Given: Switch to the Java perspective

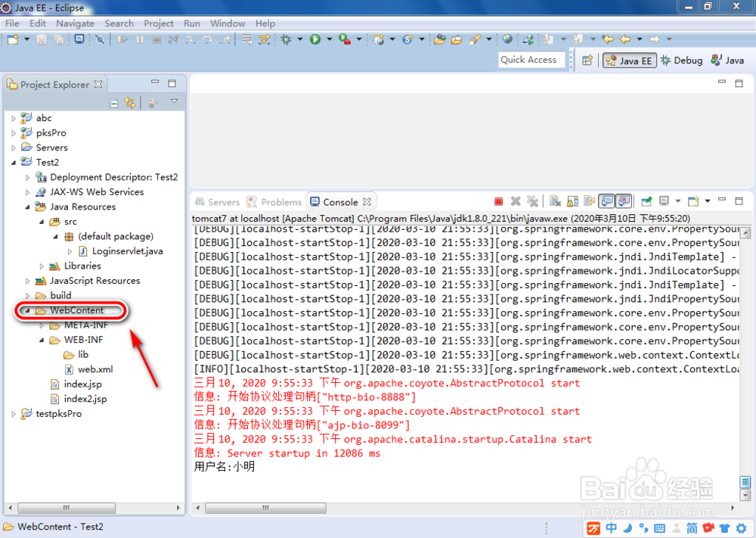Looking at the screenshot, I should (727, 61).
